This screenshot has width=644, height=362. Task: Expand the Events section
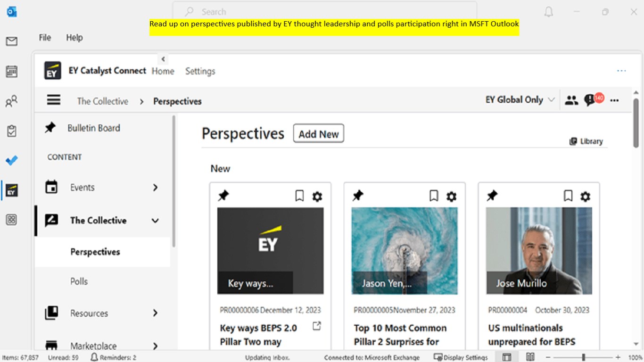pyautogui.click(x=155, y=188)
